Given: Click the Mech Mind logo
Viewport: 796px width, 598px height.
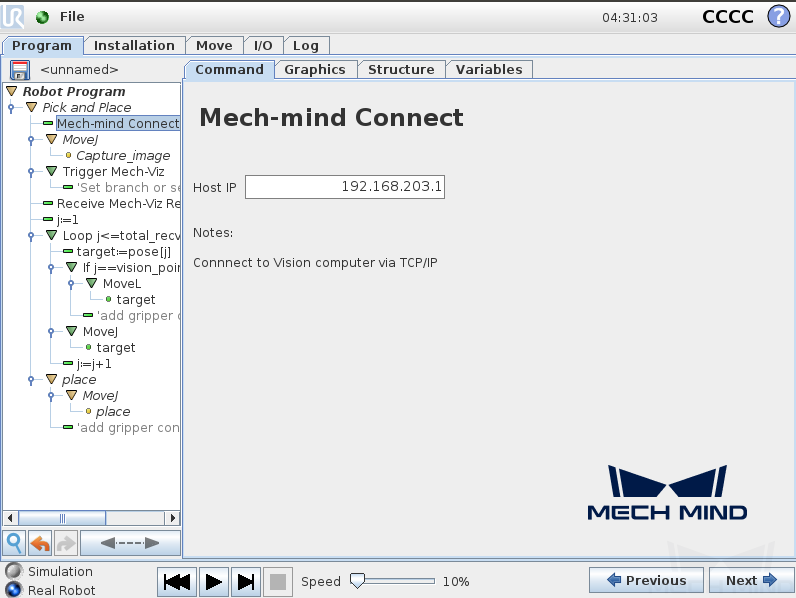Looking at the screenshot, I should (667, 492).
